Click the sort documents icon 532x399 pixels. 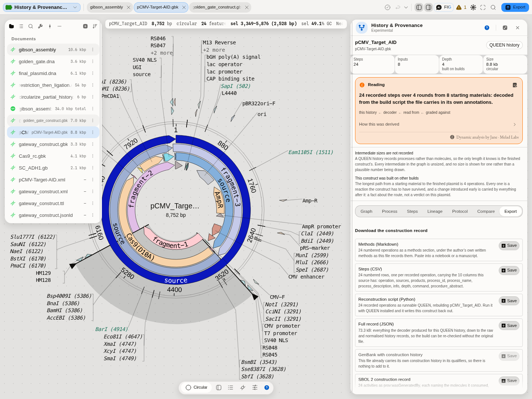(95, 26)
